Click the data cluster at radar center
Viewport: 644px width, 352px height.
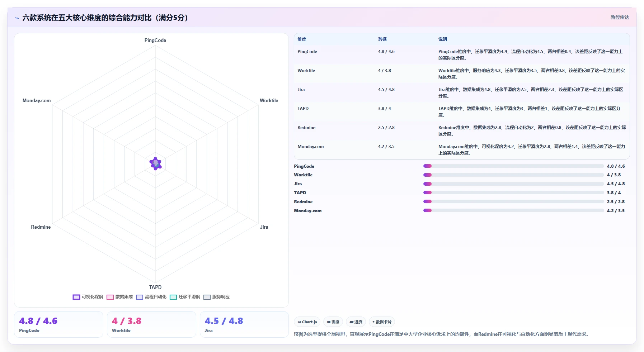(155, 163)
